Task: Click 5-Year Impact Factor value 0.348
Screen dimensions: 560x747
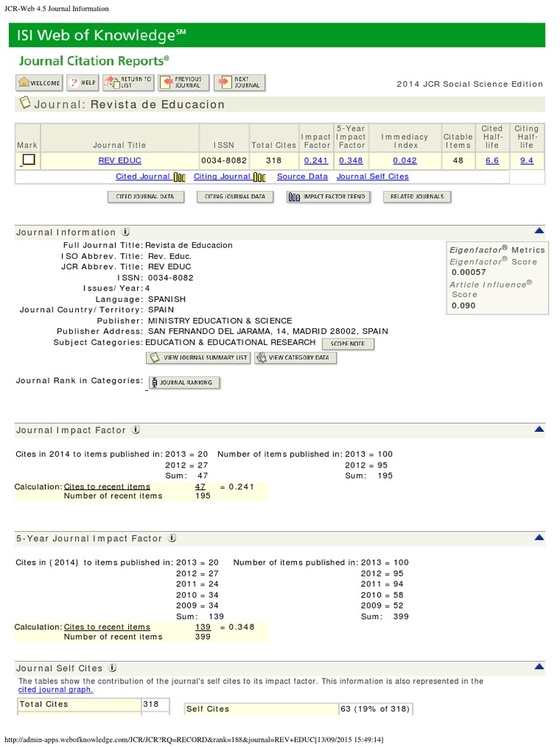Action: click(x=351, y=161)
